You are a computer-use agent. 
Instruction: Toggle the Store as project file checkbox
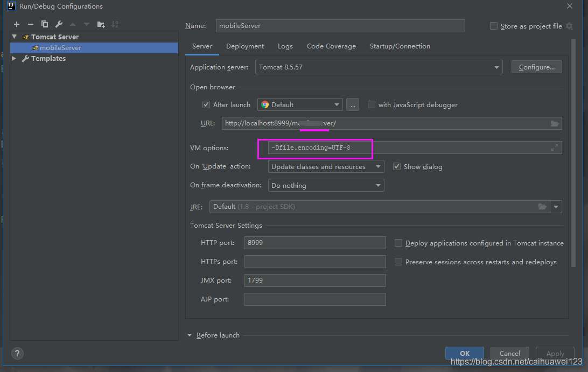[x=493, y=26]
